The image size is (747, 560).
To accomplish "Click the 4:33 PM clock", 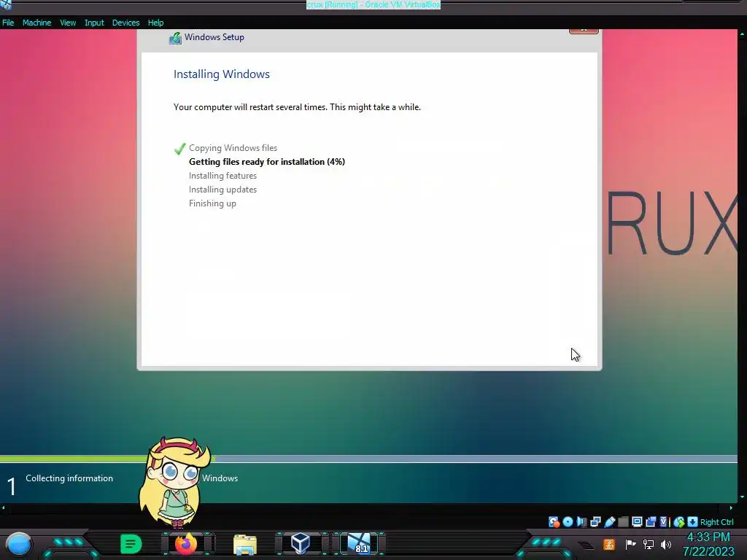I will (708, 537).
